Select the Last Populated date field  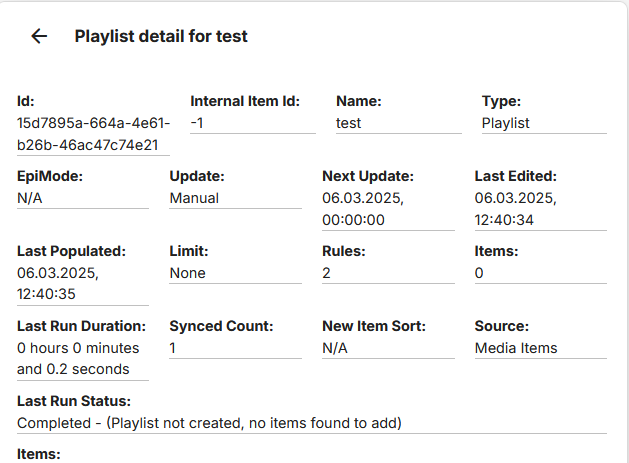click(82, 284)
